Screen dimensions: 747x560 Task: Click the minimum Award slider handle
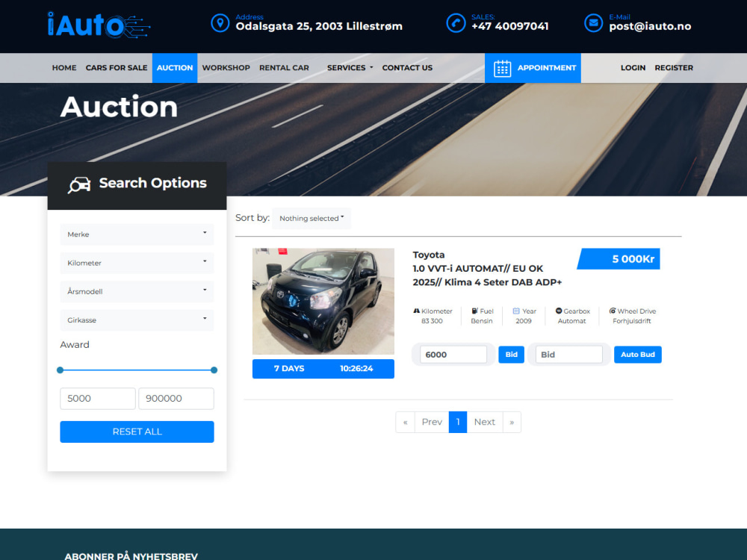pos(60,370)
